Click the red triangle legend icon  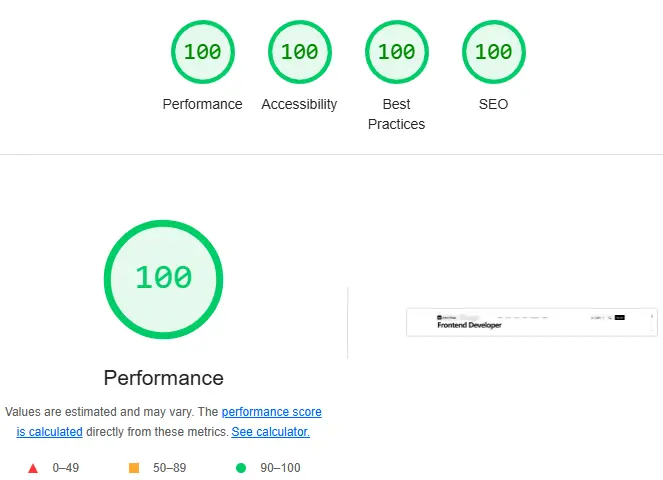[x=33, y=467]
